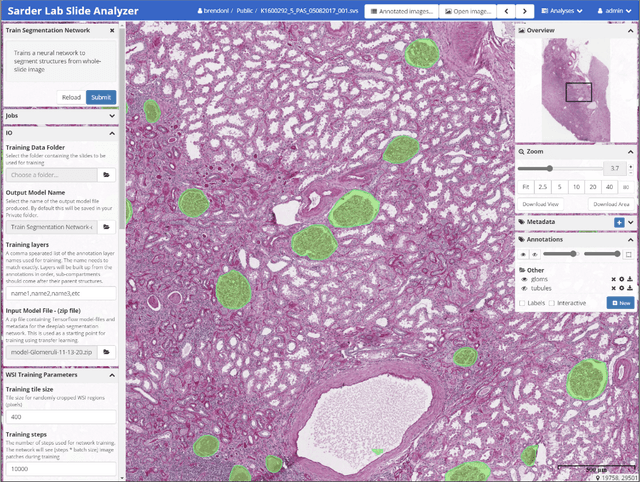640x482 pixels.
Task: Expand the Jobs section
Action: pos(112,116)
